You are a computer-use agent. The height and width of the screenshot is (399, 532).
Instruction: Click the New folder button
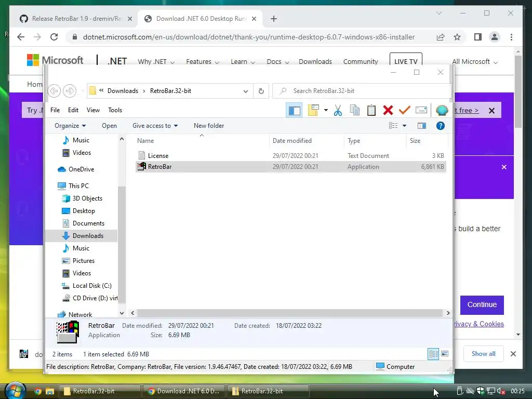(x=209, y=126)
